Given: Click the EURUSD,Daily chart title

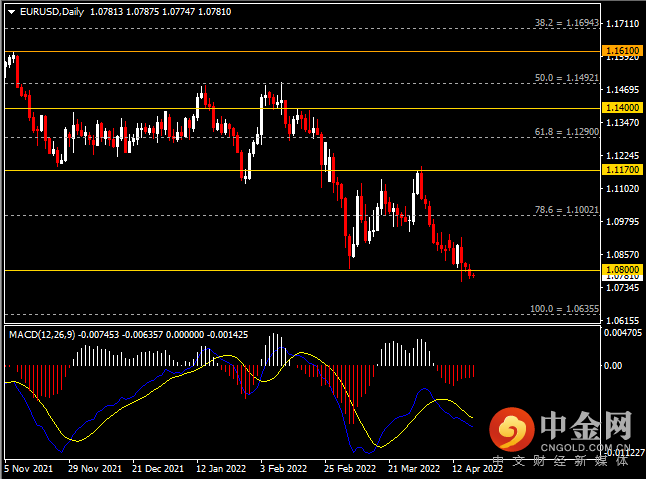Looking at the screenshot, I should pyautogui.click(x=52, y=12).
